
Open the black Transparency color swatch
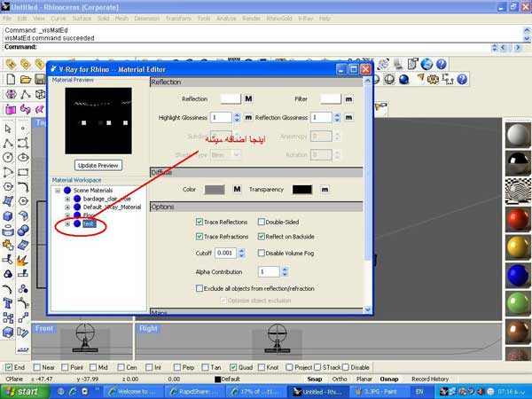point(302,190)
